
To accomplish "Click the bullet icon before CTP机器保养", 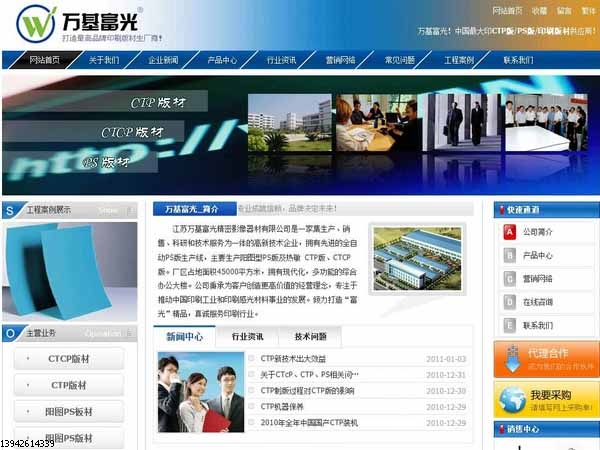I will pos(251,406).
